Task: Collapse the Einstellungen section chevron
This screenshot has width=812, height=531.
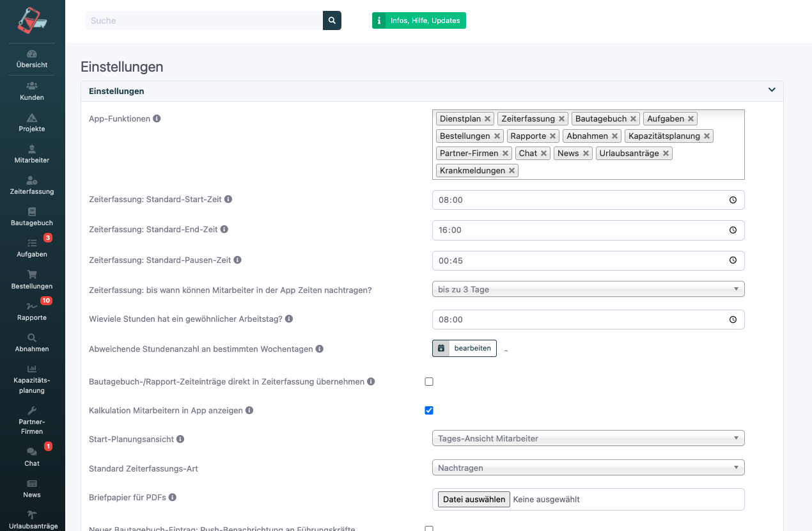Action: coord(771,90)
